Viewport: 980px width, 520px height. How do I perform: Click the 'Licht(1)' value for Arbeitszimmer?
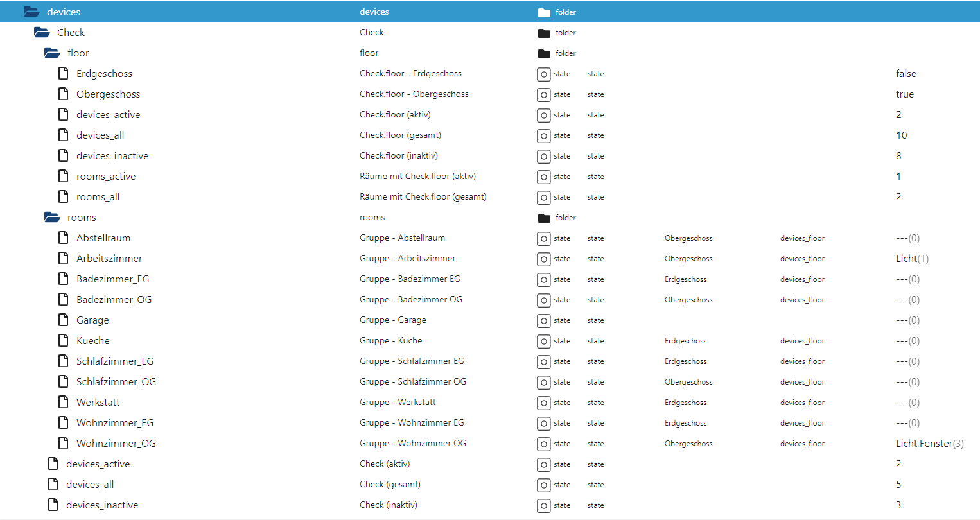912,258
